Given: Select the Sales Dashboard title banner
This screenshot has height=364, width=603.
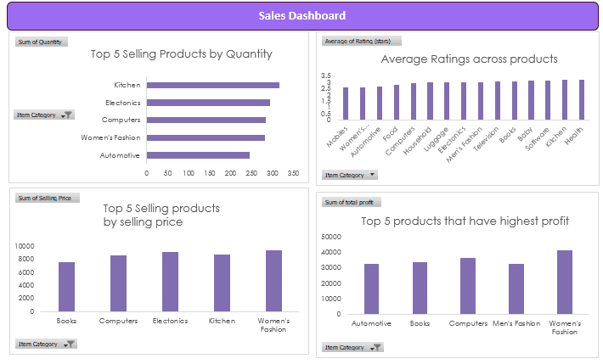Looking at the screenshot, I should 301,15.
